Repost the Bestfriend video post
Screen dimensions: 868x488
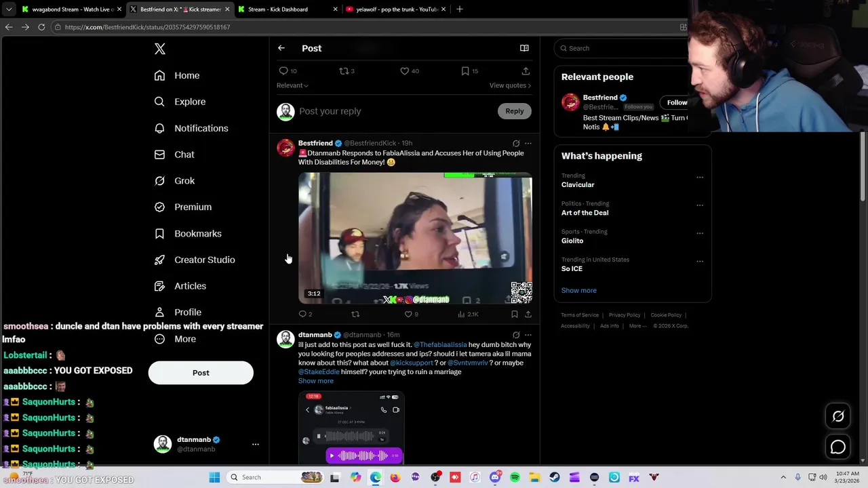[355, 314]
